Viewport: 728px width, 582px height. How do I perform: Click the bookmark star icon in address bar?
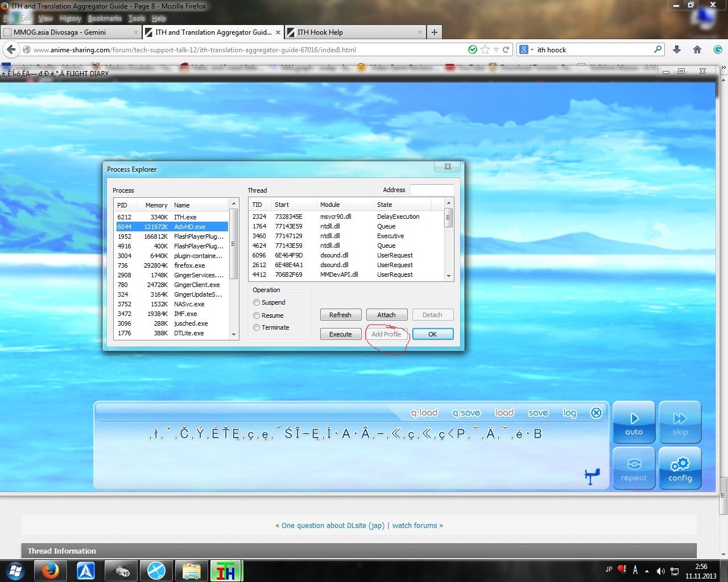tap(485, 49)
